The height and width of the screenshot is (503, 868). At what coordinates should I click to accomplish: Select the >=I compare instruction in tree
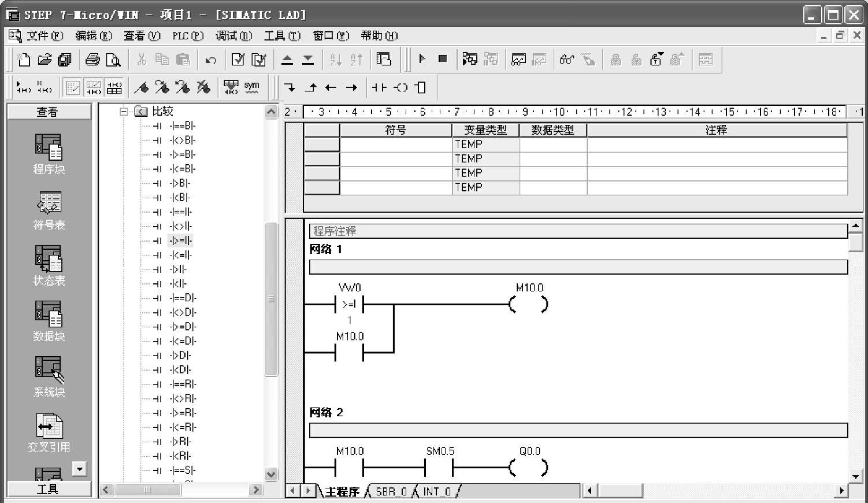(x=181, y=241)
